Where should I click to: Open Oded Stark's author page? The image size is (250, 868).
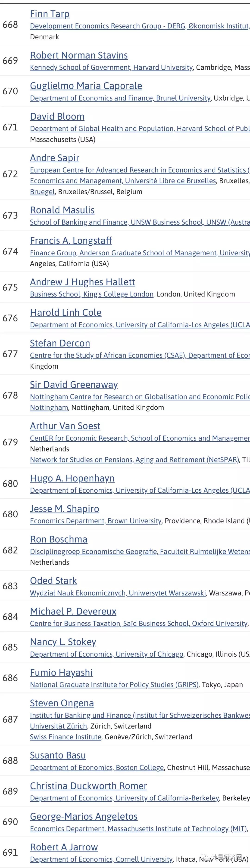click(53, 581)
